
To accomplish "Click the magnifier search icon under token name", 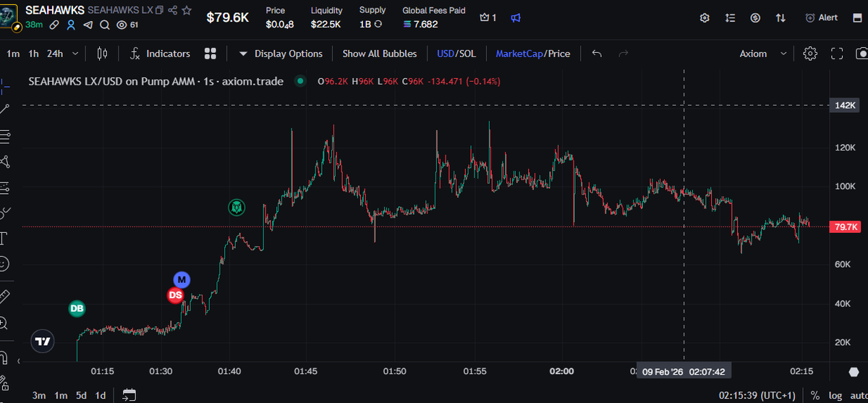I will click(105, 25).
